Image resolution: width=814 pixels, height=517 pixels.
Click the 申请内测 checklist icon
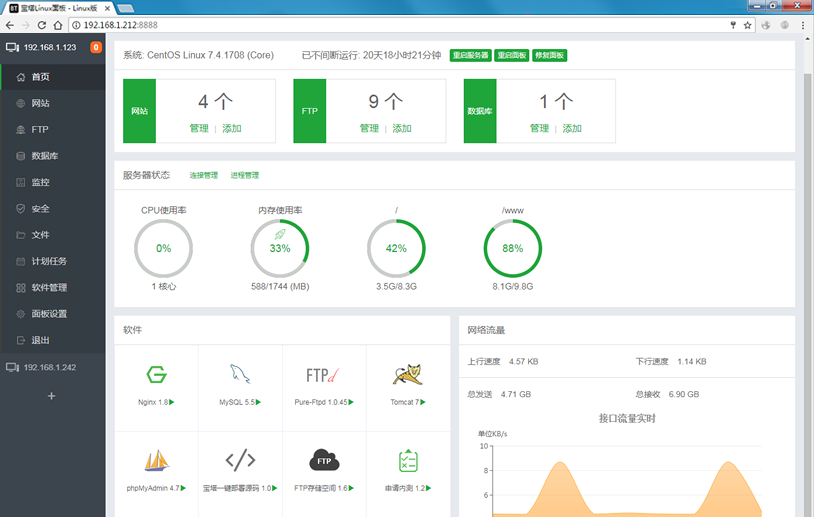click(x=407, y=460)
